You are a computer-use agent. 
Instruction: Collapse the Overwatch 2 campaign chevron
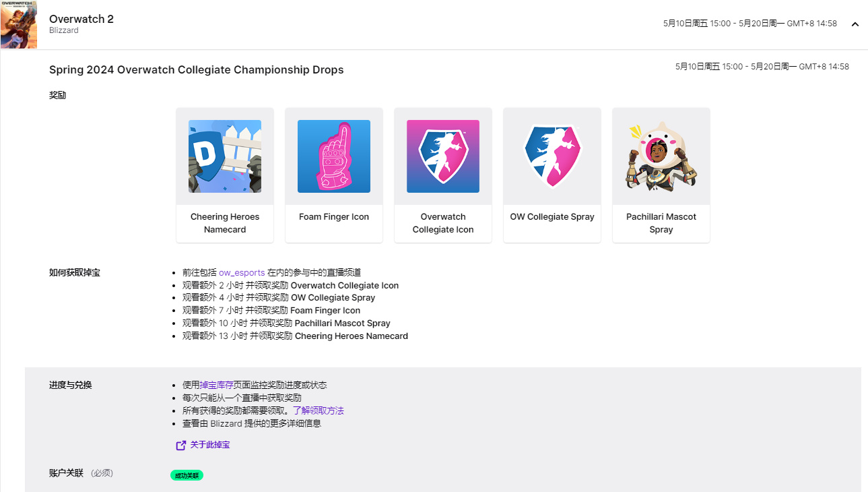tap(855, 24)
